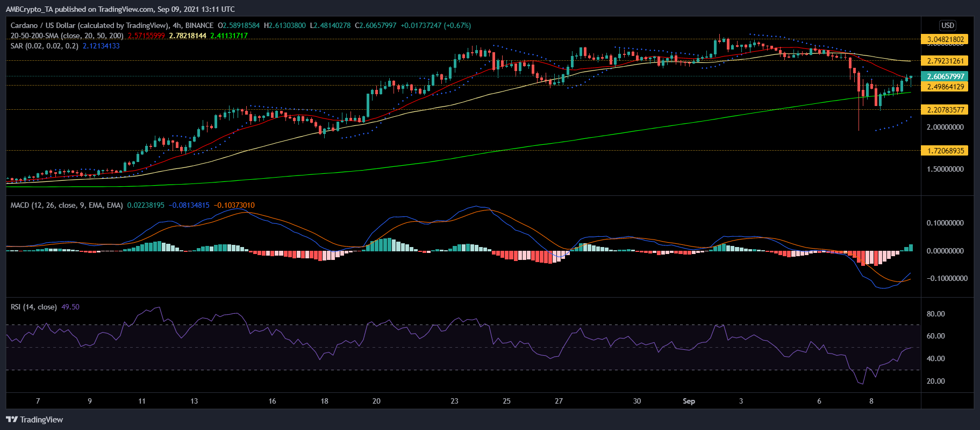Click the 8 date on time axis
This screenshot has height=430, width=980.
point(871,401)
